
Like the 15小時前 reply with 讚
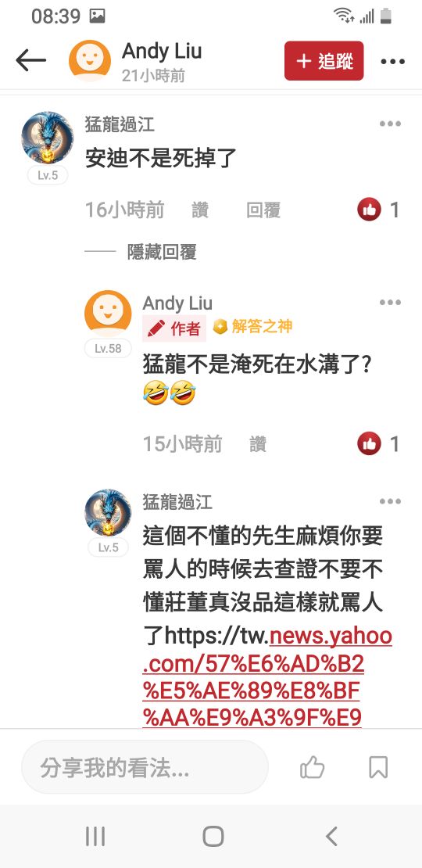click(x=258, y=444)
